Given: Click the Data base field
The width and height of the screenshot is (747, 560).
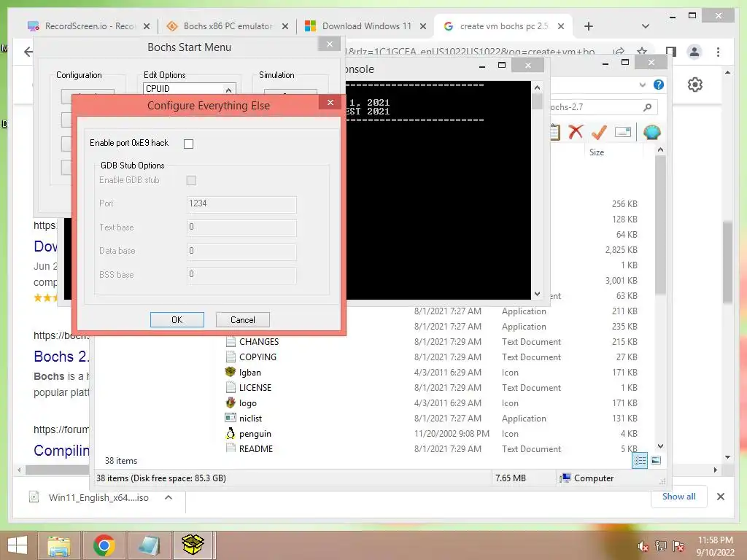Looking at the screenshot, I should (241, 251).
